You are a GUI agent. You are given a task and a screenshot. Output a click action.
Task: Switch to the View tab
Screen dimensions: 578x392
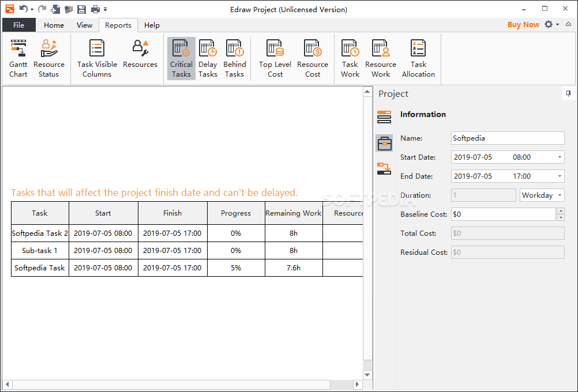84,25
